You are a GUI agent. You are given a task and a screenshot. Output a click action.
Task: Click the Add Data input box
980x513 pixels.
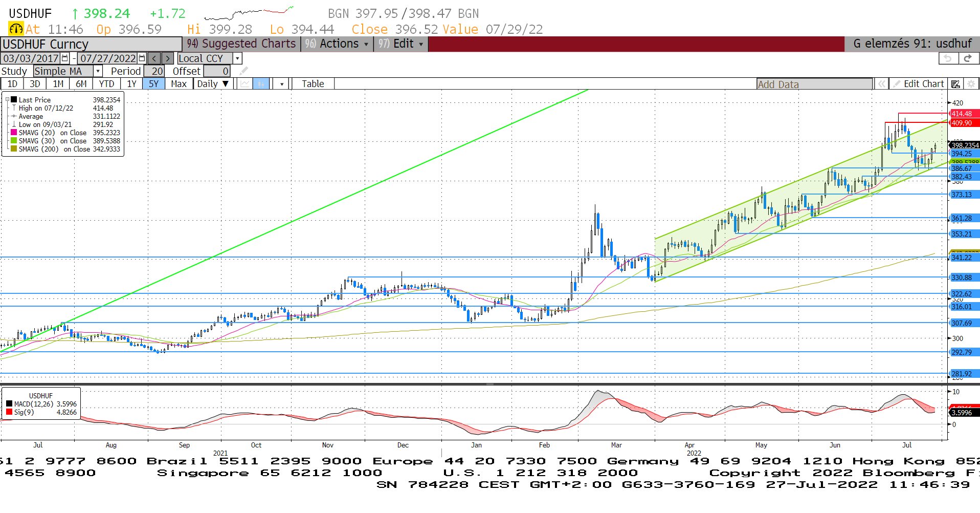point(815,84)
